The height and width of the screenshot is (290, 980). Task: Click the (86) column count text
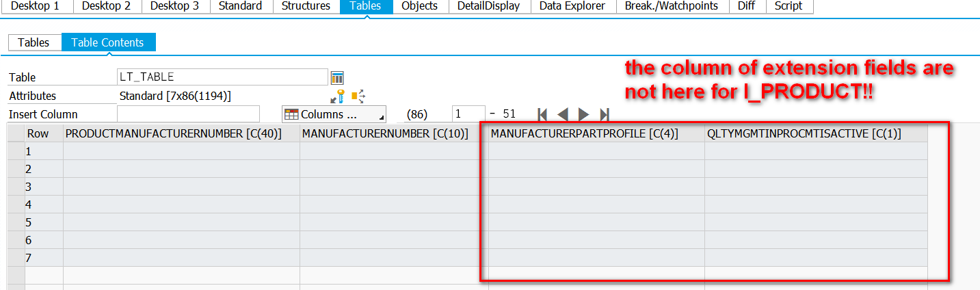coord(417,114)
